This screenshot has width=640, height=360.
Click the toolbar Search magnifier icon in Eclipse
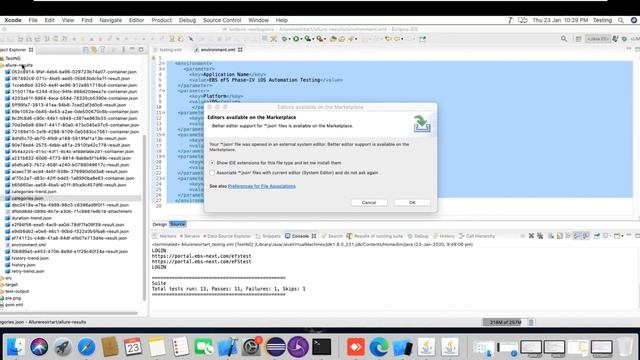point(564,39)
